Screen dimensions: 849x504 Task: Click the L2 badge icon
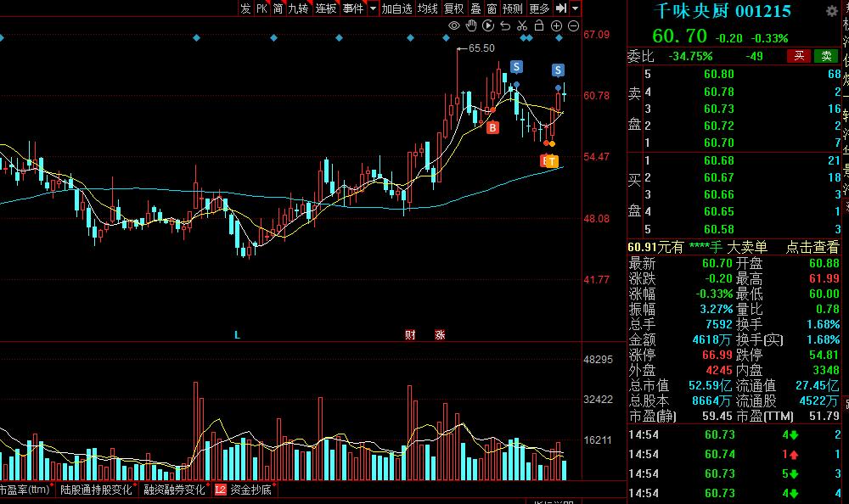(x=221, y=490)
